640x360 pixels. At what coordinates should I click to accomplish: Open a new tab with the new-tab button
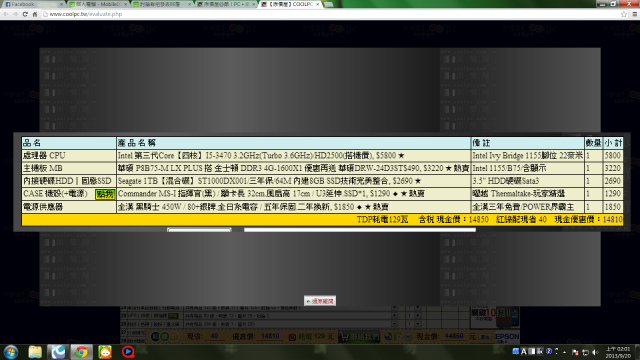[329, 4]
